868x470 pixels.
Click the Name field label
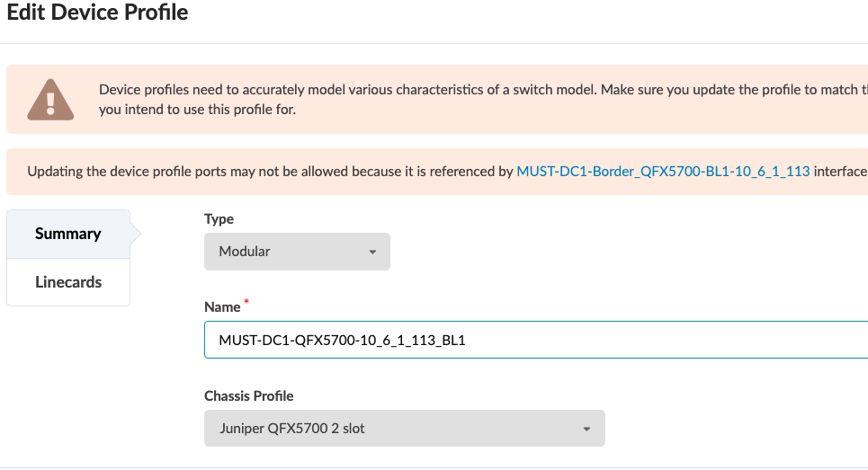pyautogui.click(x=222, y=307)
